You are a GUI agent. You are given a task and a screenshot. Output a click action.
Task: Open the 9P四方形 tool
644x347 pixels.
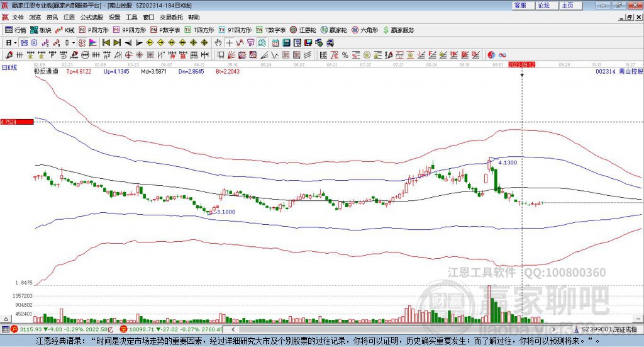tap(130, 30)
